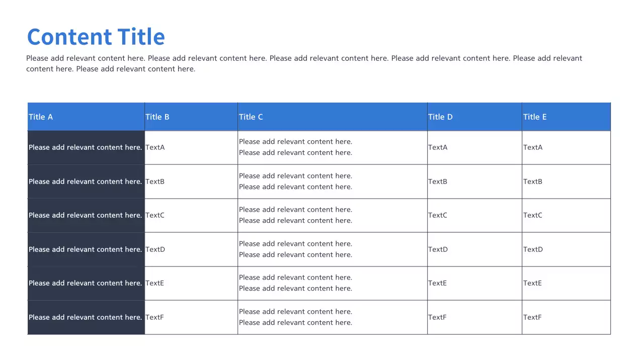Select TextB in the Title D column
This screenshot has width=644, height=362.
438,182
